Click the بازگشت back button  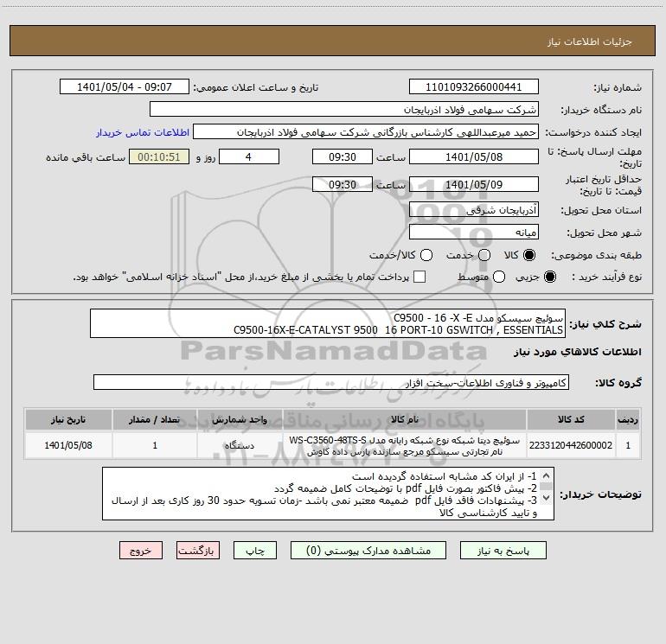click(x=198, y=551)
